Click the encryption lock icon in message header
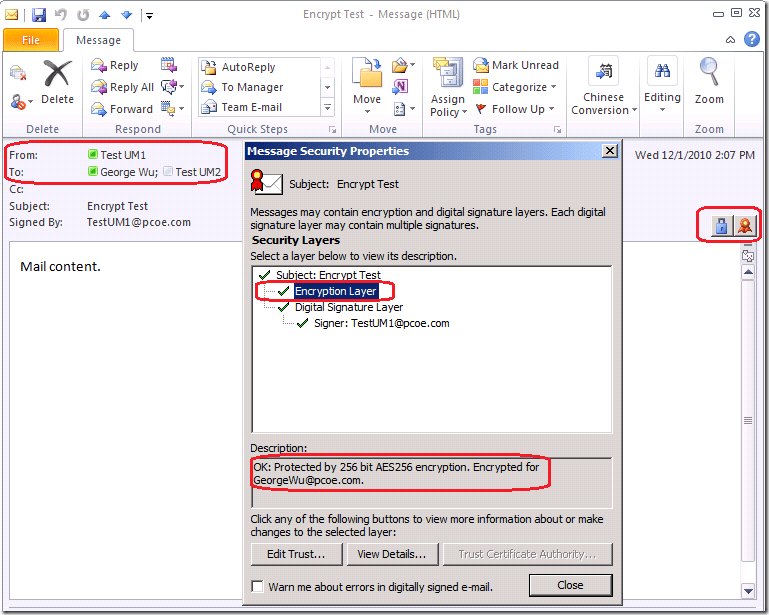769x615 pixels. click(x=721, y=226)
